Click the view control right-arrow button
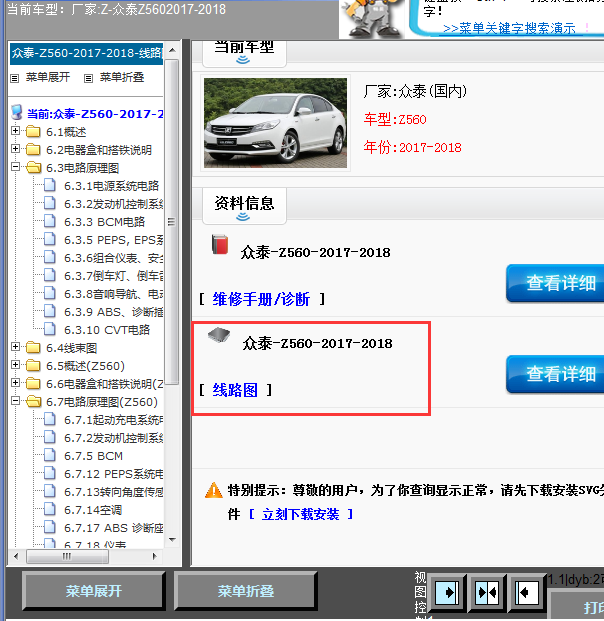Image resolution: width=604 pixels, height=621 pixels. click(447, 592)
